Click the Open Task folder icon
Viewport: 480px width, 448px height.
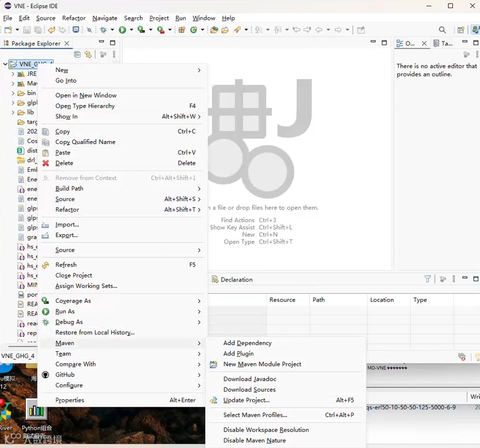[225, 30]
